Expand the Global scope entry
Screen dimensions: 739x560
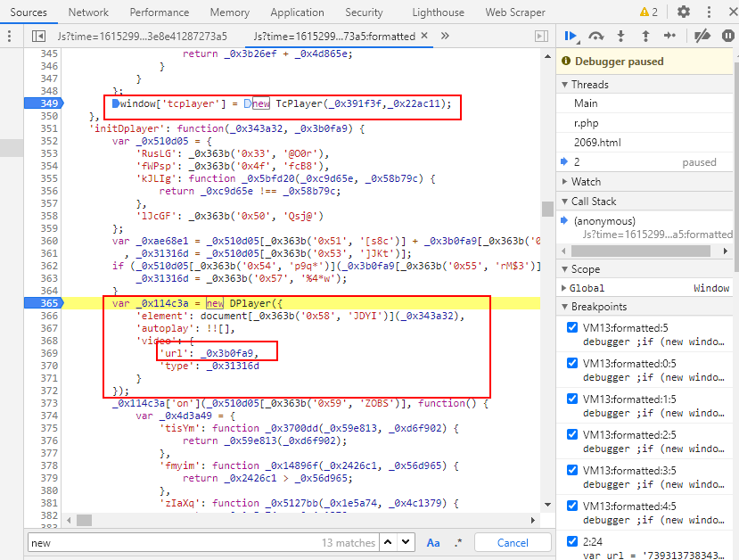coord(563,288)
